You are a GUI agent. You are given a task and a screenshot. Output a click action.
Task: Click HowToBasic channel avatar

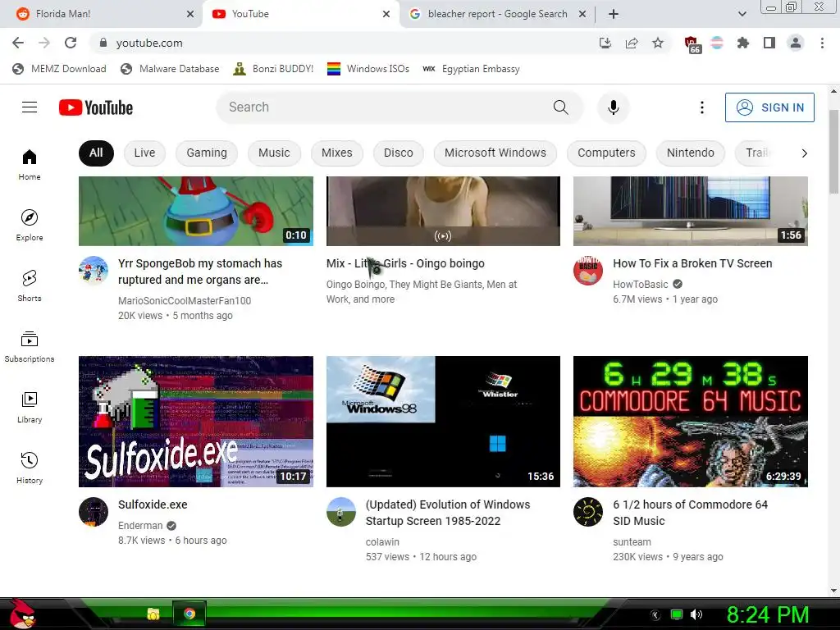click(x=587, y=270)
